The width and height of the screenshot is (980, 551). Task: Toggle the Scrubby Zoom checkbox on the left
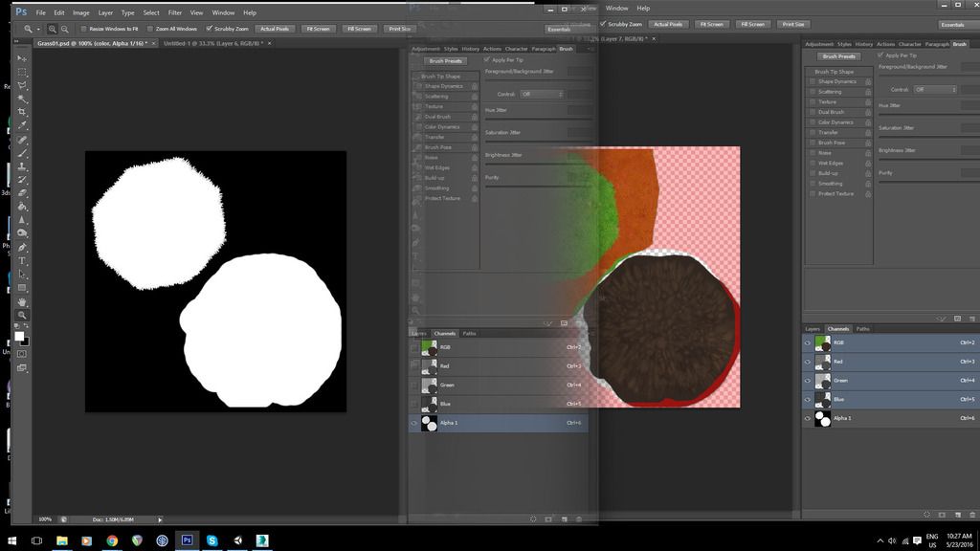click(x=209, y=29)
